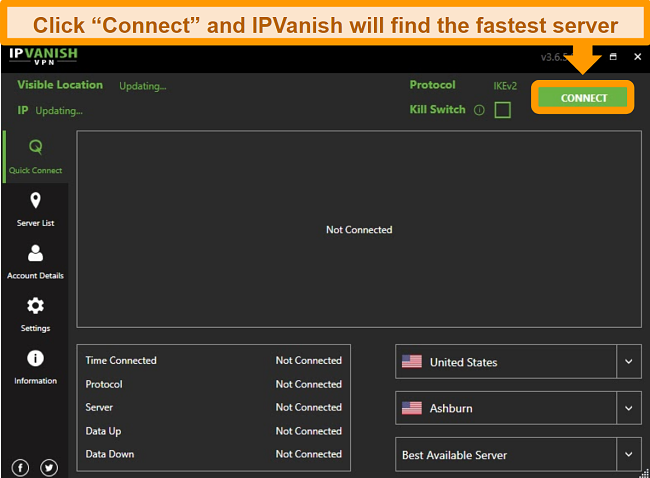The height and width of the screenshot is (478, 650).
Task: Click the Quick Connect magnifier icon
Action: (36, 147)
